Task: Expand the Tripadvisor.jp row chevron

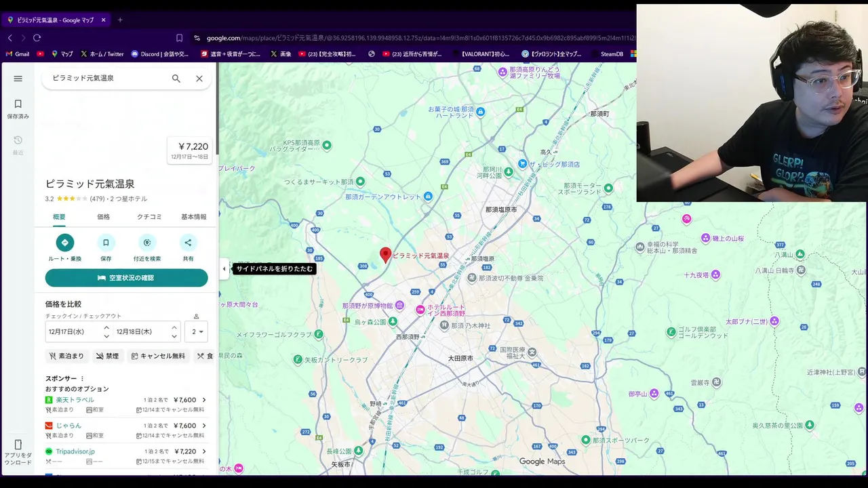Action: point(204,451)
